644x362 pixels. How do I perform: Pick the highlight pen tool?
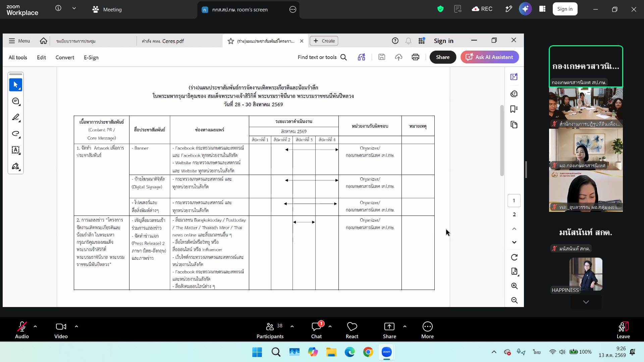[15, 117]
